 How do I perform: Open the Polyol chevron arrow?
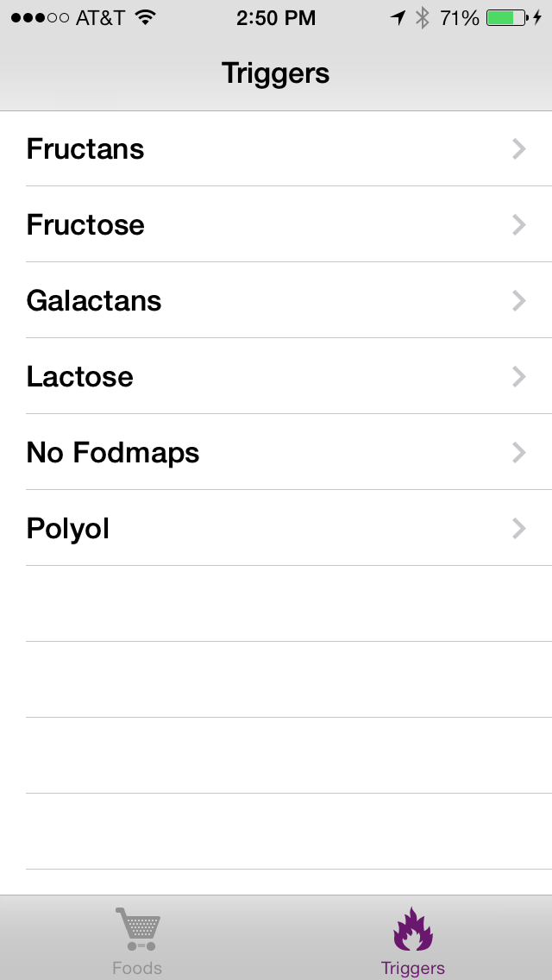click(518, 529)
